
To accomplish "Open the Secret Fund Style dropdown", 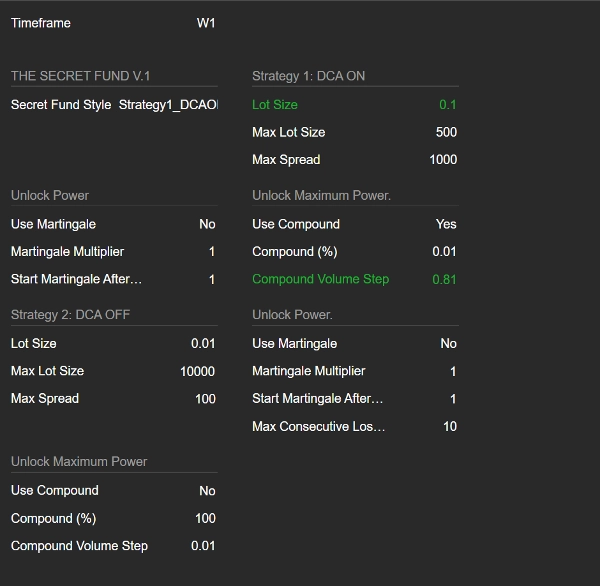I will tap(167, 105).
